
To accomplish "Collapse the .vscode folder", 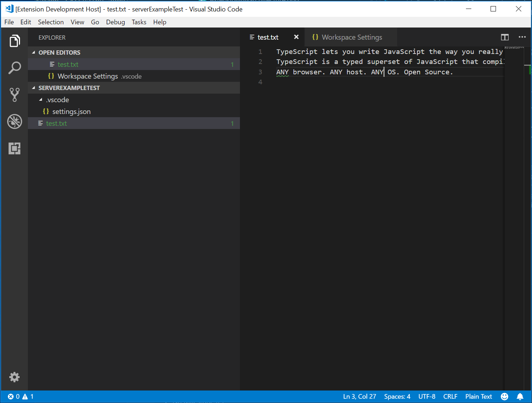I will [x=41, y=100].
